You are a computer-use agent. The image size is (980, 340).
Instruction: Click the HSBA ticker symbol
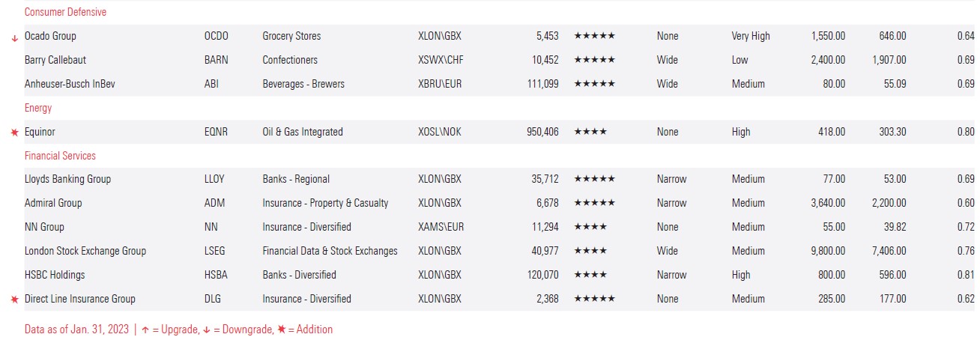tap(216, 275)
